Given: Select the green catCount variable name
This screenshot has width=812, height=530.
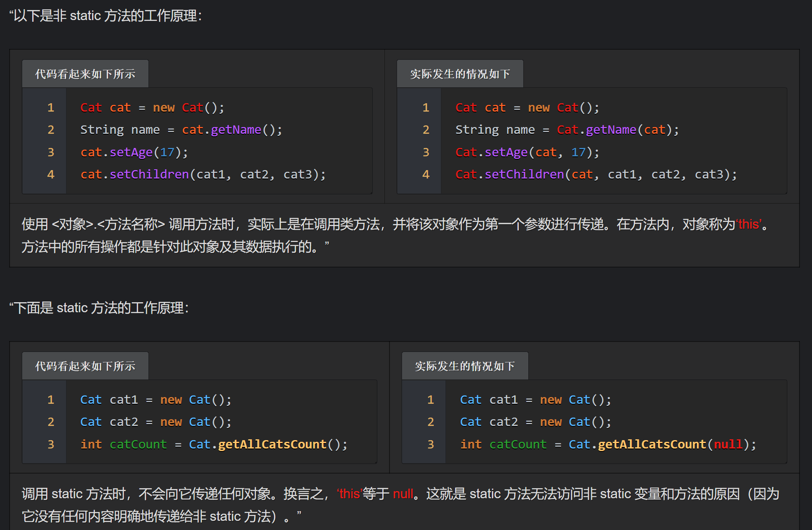Looking at the screenshot, I should [138, 444].
